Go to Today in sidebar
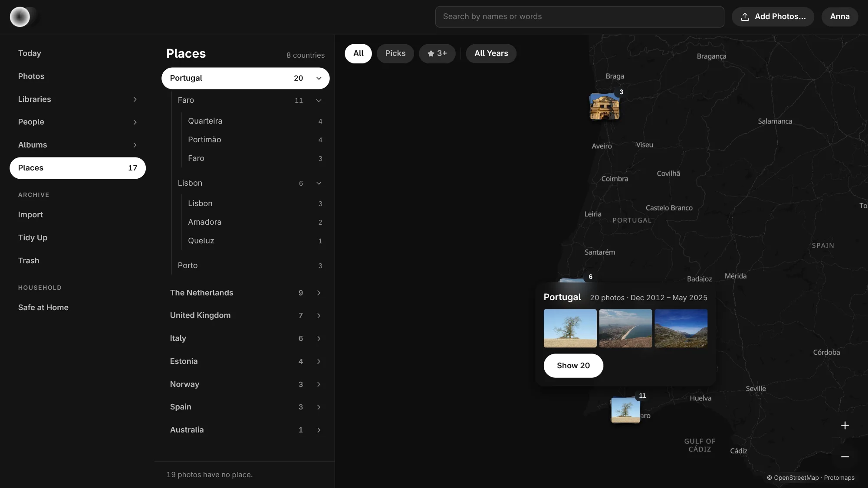 (x=78, y=53)
